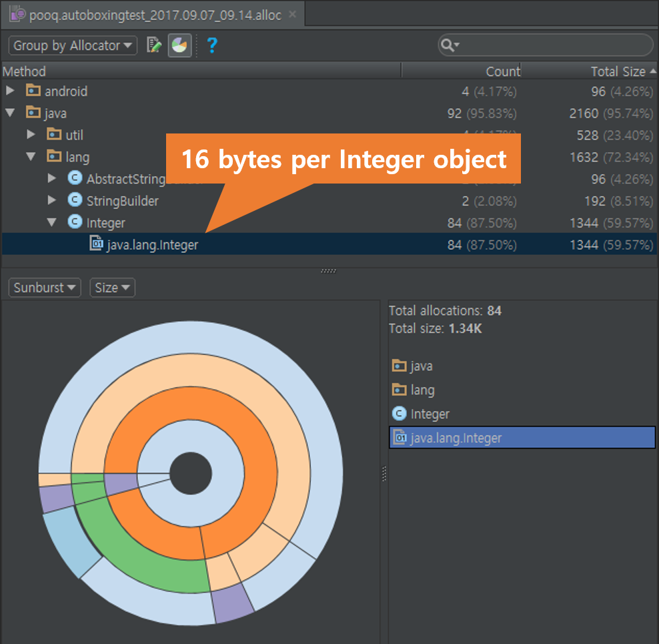Expand the util package node
Image resolution: width=659 pixels, height=644 pixels.
pyautogui.click(x=31, y=135)
